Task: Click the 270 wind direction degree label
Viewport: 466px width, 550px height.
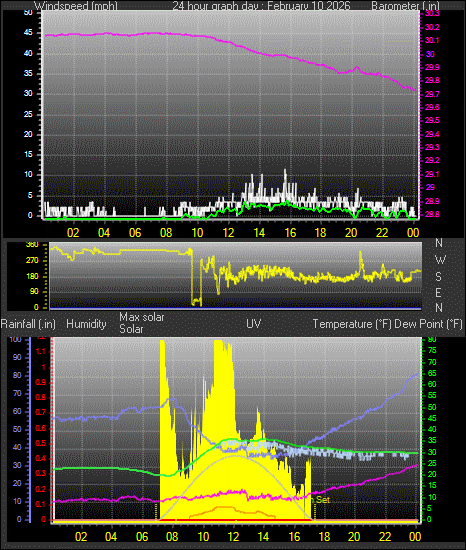Action: [32, 261]
